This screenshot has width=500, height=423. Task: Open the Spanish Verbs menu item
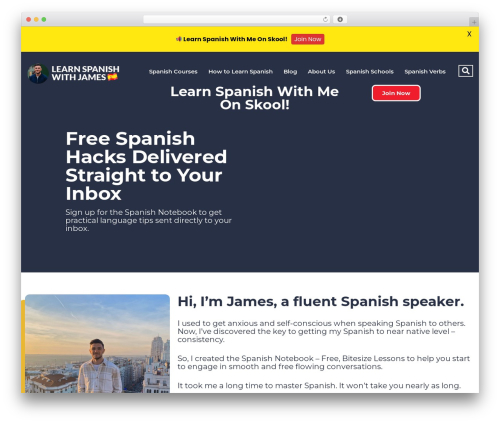425,72
